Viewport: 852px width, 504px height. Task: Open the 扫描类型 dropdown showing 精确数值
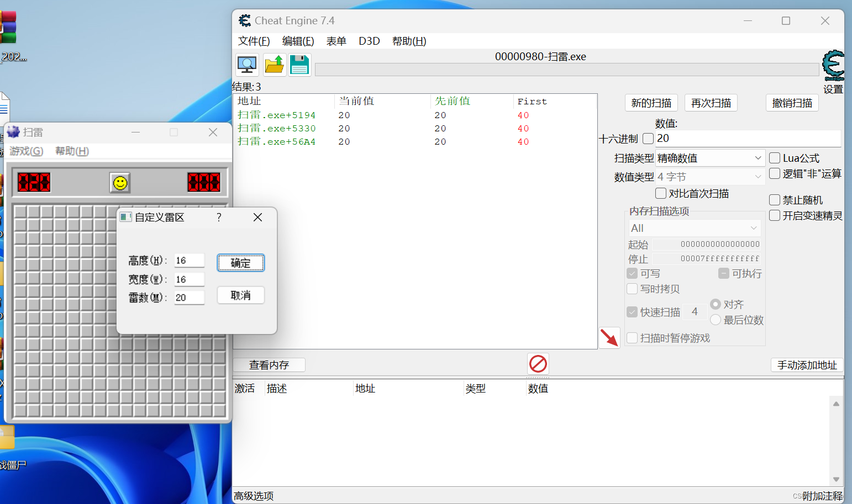[710, 158]
